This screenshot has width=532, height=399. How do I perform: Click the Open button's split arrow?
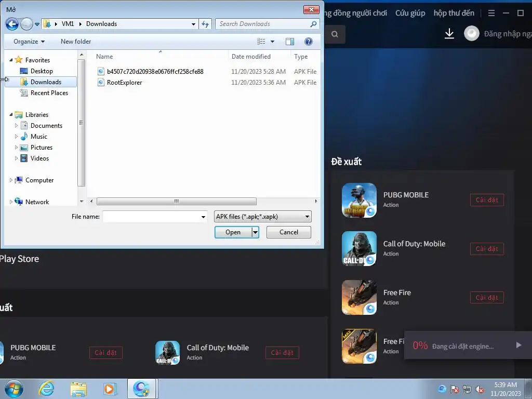coord(255,232)
